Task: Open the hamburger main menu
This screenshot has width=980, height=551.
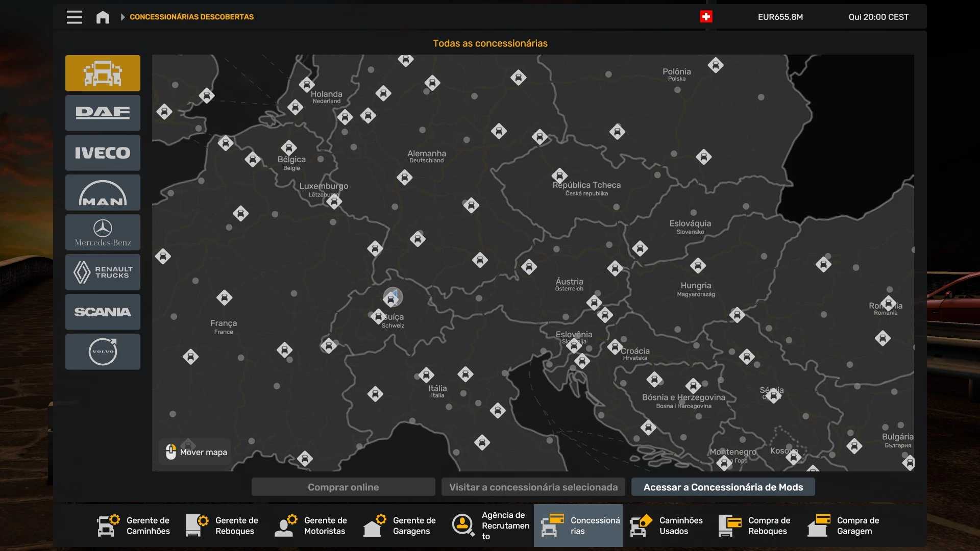Action: (75, 17)
